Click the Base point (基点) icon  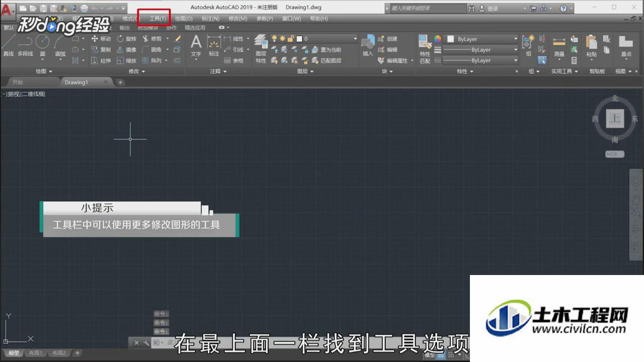[626, 47]
